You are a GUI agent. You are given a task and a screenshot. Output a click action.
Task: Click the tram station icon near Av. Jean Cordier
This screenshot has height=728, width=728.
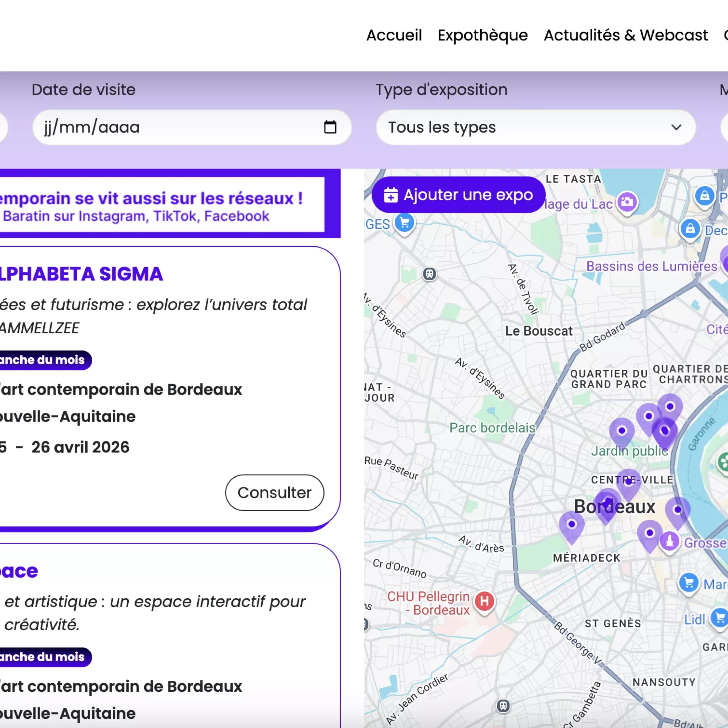503,705
